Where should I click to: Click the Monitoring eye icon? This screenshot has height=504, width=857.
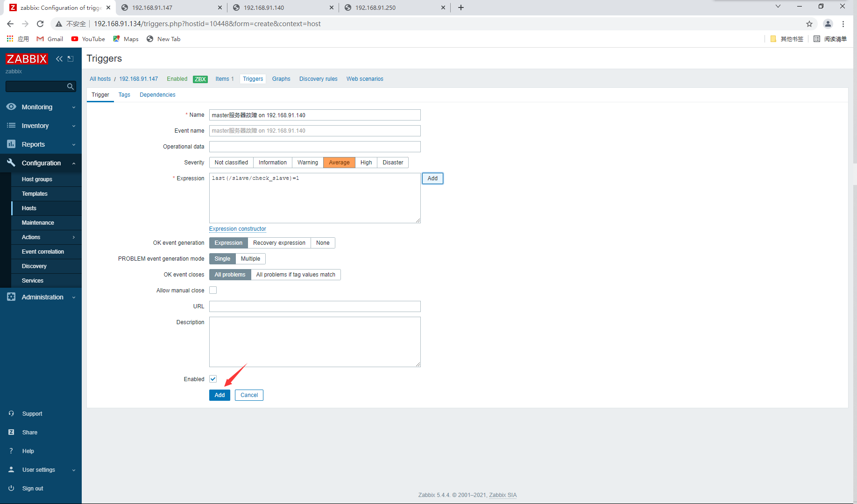(11, 107)
